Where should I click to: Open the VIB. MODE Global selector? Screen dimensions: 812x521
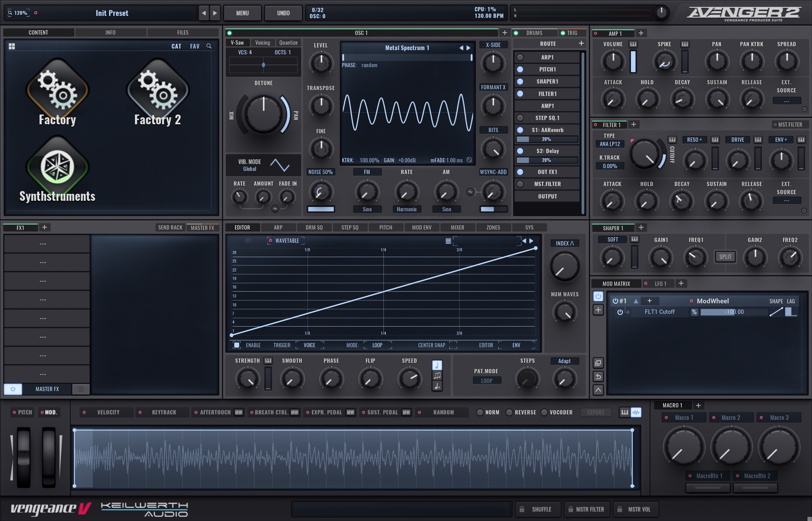pos(249,169)
